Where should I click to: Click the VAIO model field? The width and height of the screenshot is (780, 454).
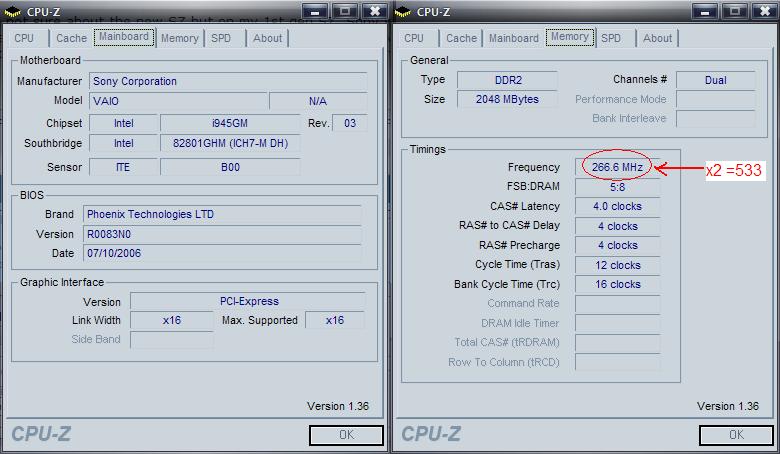tap(179, 101)
